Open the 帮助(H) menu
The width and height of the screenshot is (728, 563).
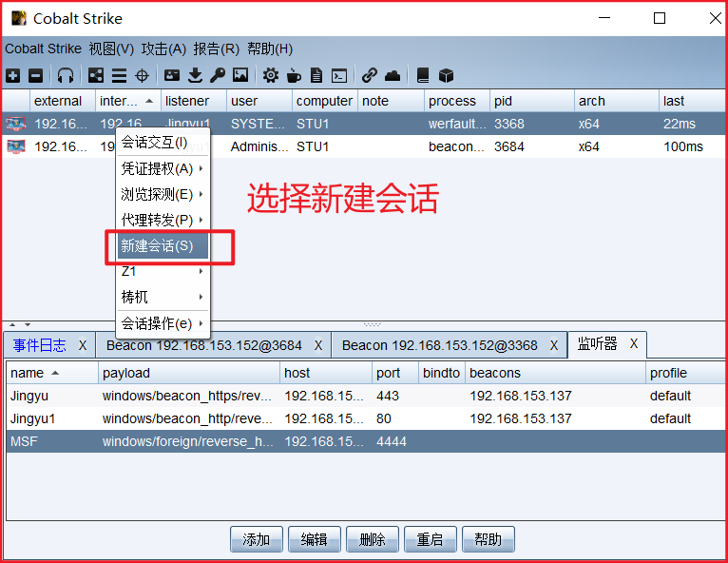click(x=270, y=49)
